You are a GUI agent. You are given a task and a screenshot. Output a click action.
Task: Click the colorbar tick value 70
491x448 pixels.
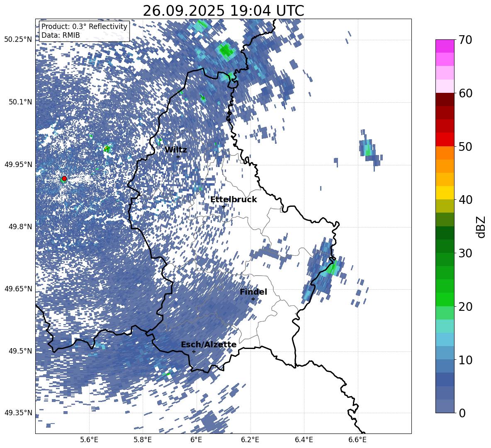pos(466,40)
